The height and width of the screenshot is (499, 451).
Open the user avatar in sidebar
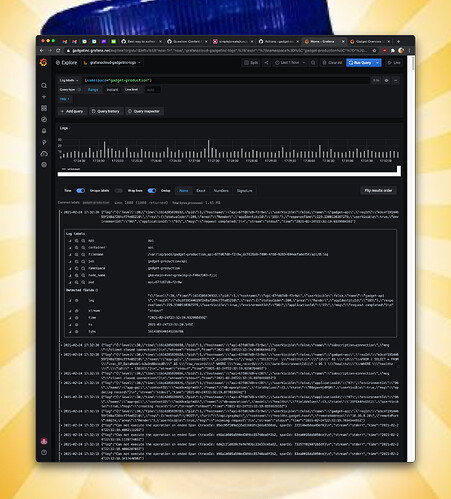click(x=44, y=441)
